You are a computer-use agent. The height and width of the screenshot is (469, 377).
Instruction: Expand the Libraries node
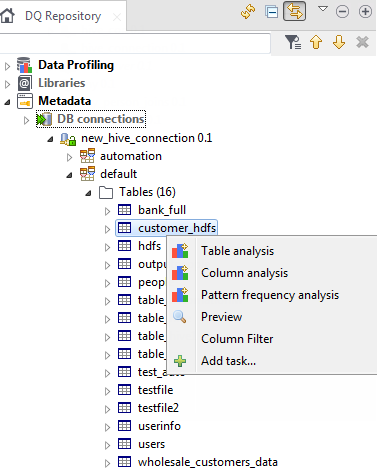tap(7, 84)
